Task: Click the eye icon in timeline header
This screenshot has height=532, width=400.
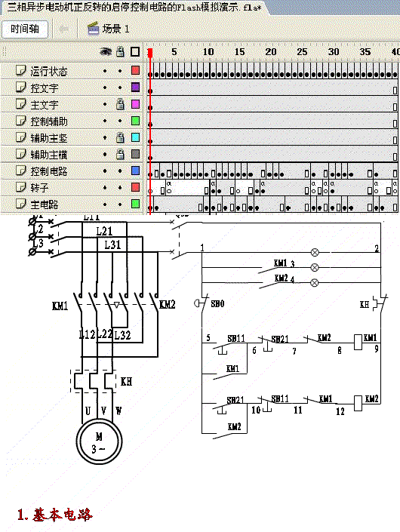Action: [106, 51]
